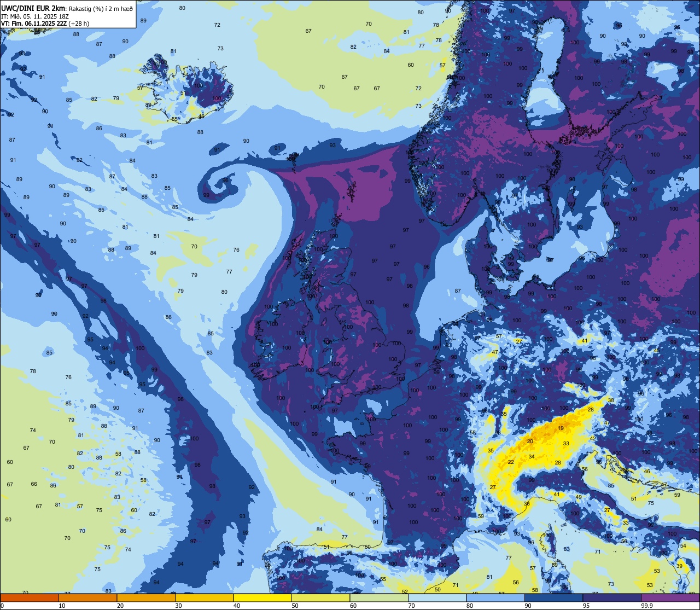Click the dark orange 0–10 legend swatch

(30, 597)
